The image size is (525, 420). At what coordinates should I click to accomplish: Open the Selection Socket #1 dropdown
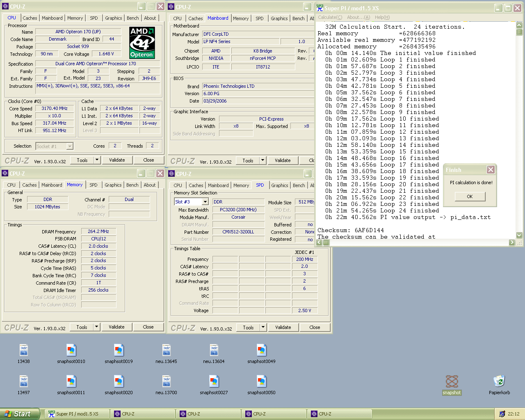[70, 146]
